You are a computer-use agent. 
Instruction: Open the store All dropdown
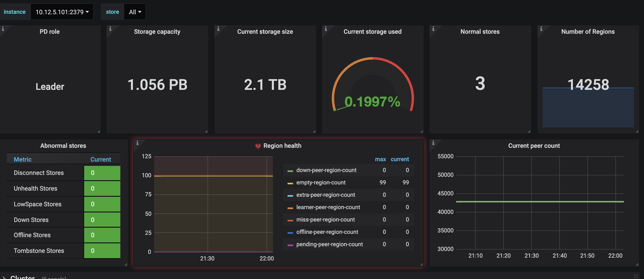click(x=135, y=12)
